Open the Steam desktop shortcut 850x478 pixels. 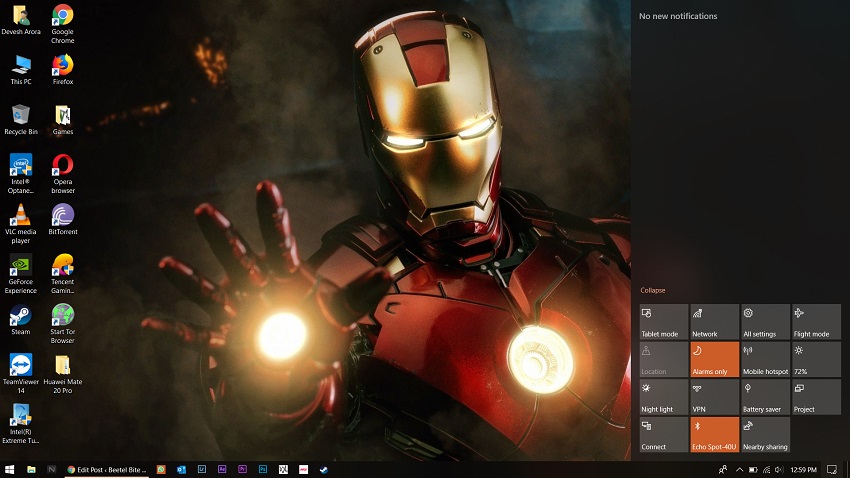click(x=20, y=315)
